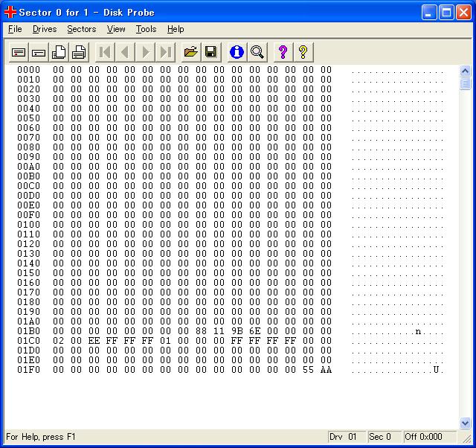Click ASCII character U in row 01F0
The image size is (476, 448).
436,370
